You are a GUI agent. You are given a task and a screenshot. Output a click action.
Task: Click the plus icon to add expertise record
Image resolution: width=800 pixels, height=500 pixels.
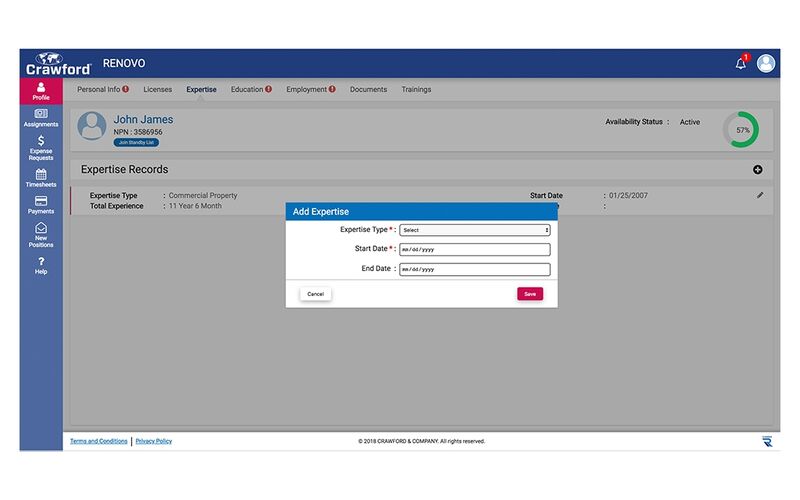click(x=757, y=170)
